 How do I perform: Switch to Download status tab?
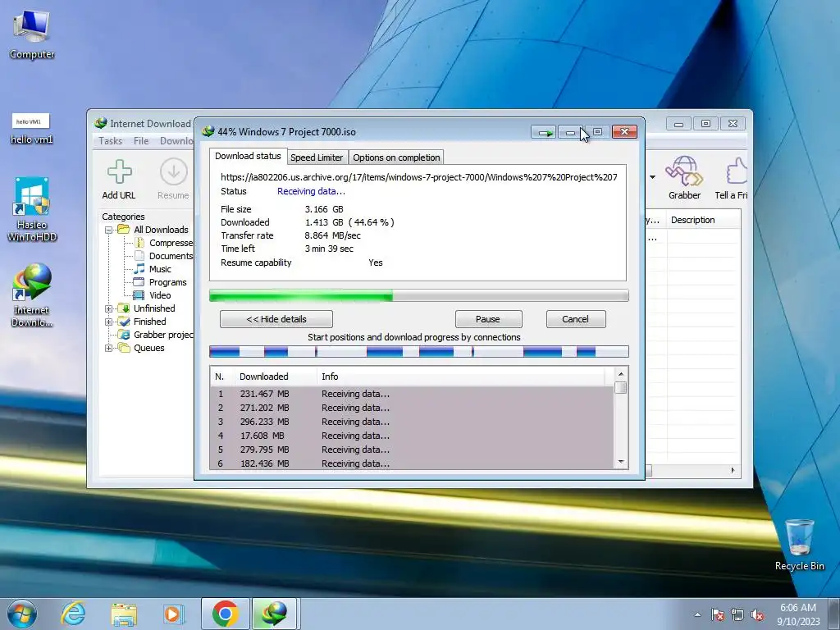pos(248,156)
